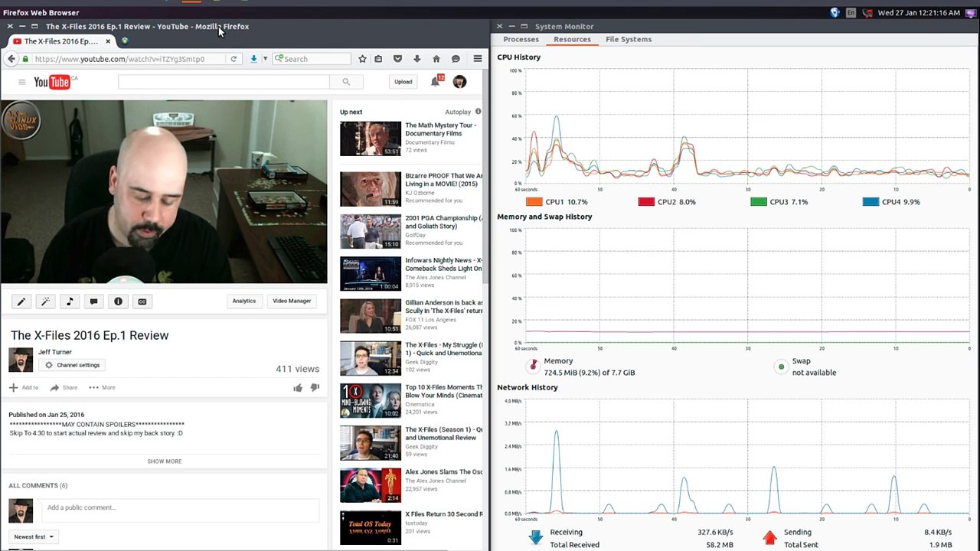
Task: Click the YouTube Upload button
Action: pos(403,82)
